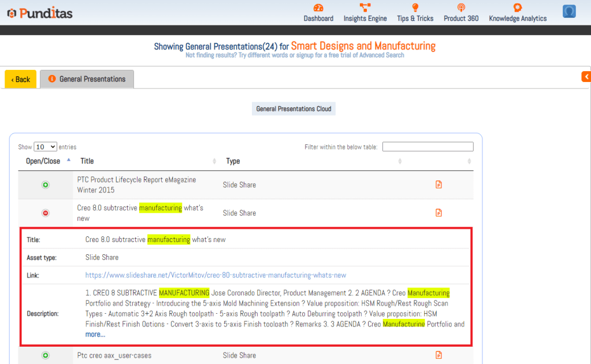Click the user profile avatar icon

pos(569,12)
